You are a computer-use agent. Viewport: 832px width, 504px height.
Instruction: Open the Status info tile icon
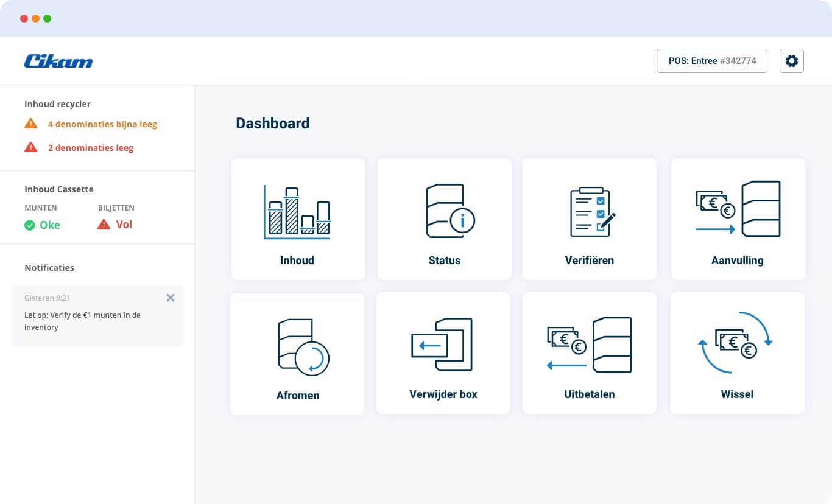449,211
